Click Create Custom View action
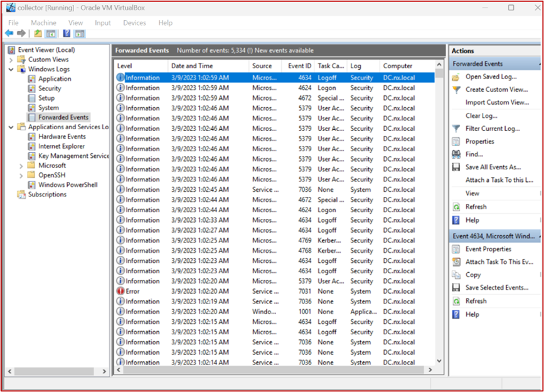 [x=496, y=90]
